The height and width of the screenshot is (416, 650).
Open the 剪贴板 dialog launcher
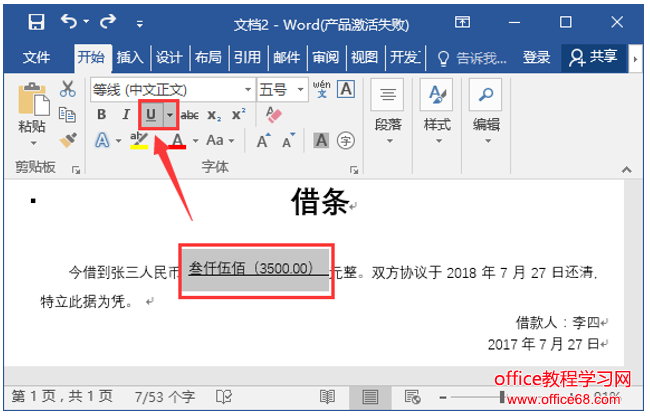76,169
